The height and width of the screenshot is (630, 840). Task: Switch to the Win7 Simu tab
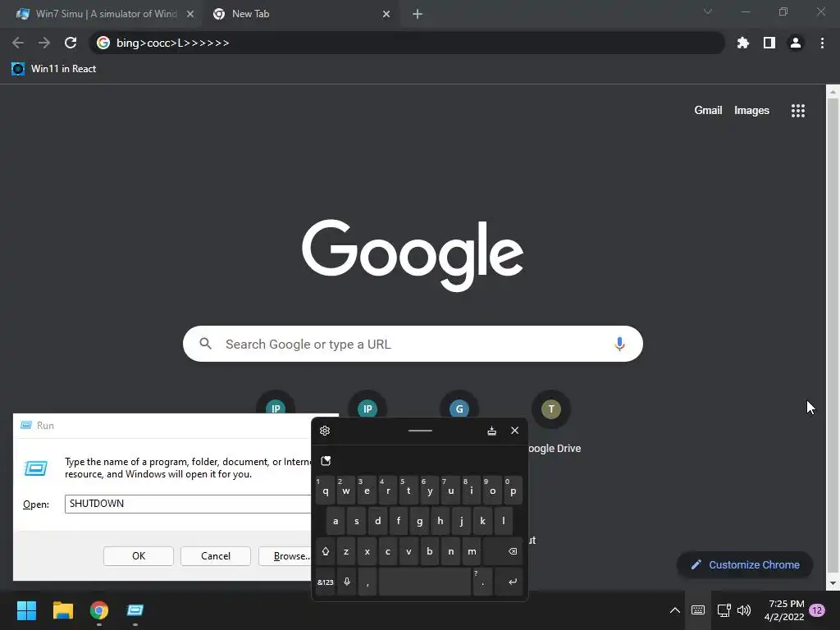[x=106, y=14]
